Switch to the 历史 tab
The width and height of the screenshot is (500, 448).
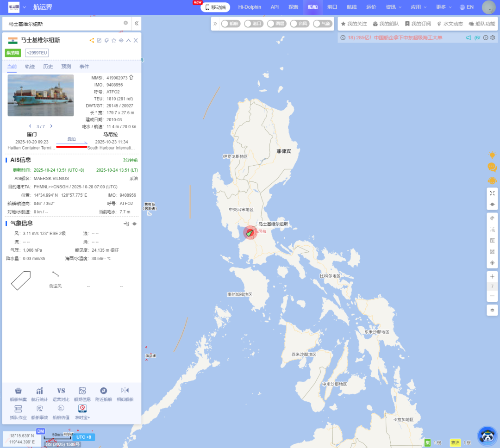(x=48, y=66)
